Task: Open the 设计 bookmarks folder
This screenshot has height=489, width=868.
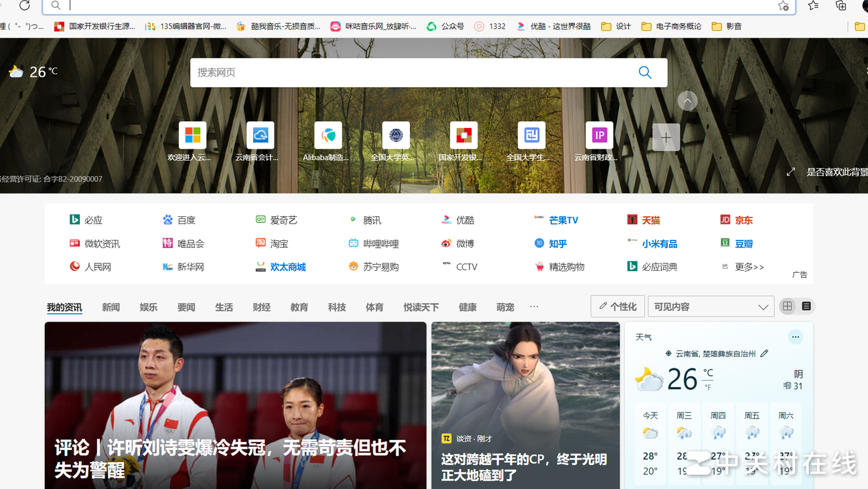Action: click(616, 26)
